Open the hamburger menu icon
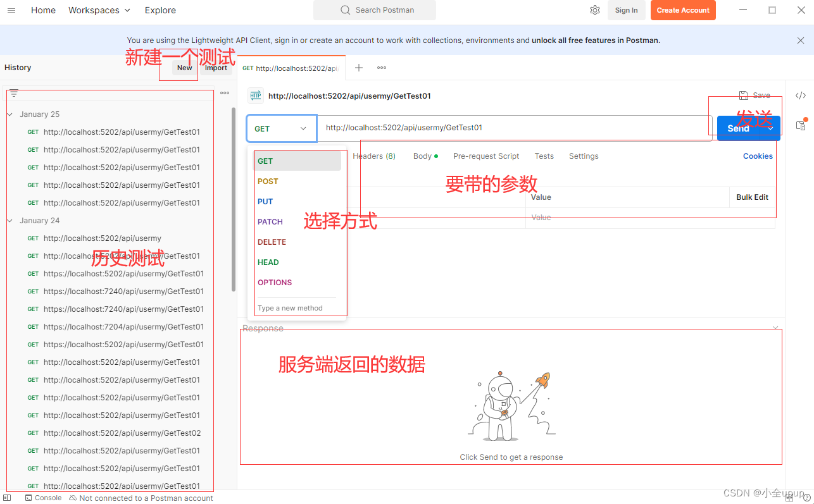The width and height of the screenshot is (814, 504). coord(11,10)
